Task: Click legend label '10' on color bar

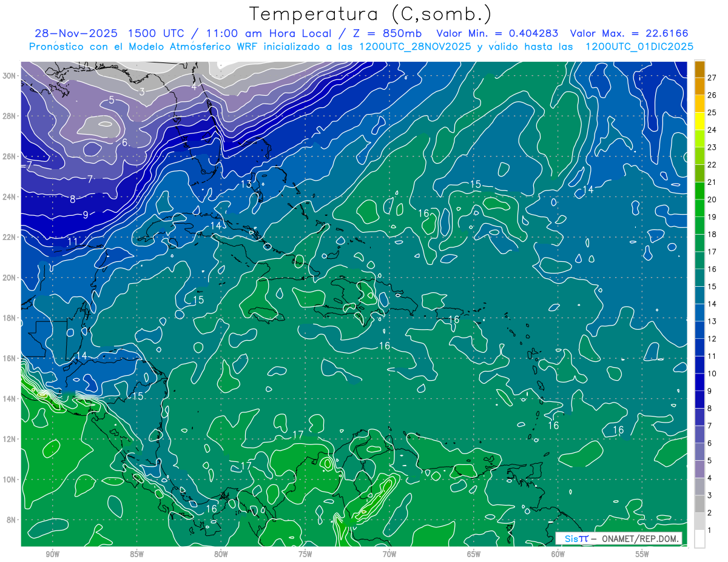Action: (712, 374)
